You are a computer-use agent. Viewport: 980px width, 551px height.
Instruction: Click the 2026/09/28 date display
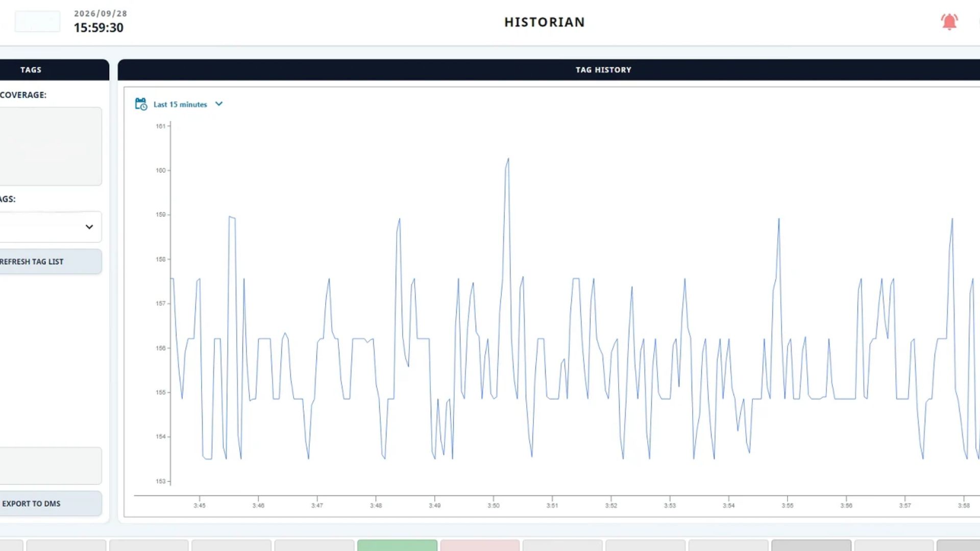(x=101, y=14)
